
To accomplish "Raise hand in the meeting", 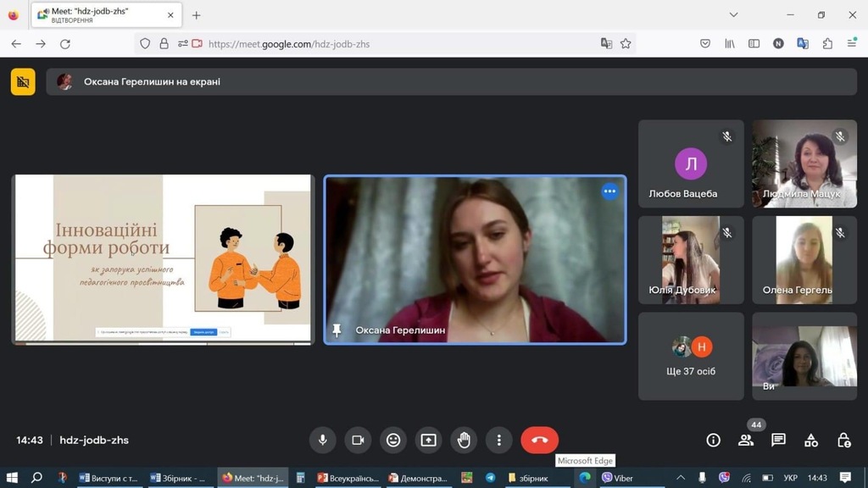I will point(464,440).
